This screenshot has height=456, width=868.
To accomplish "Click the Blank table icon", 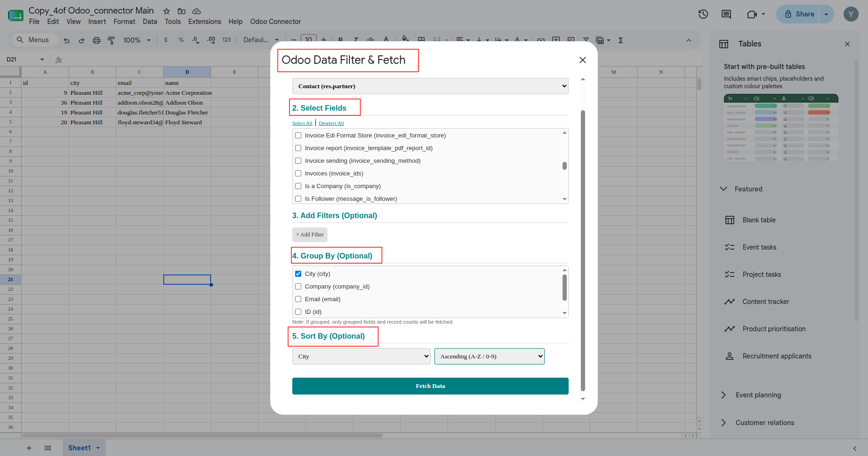I will (730, 220).
